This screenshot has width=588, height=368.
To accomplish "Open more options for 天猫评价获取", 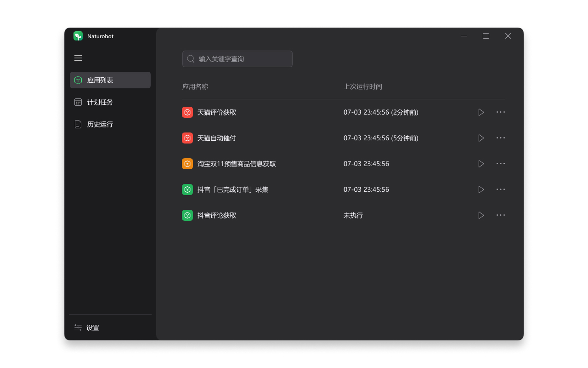I will point(500,112).
